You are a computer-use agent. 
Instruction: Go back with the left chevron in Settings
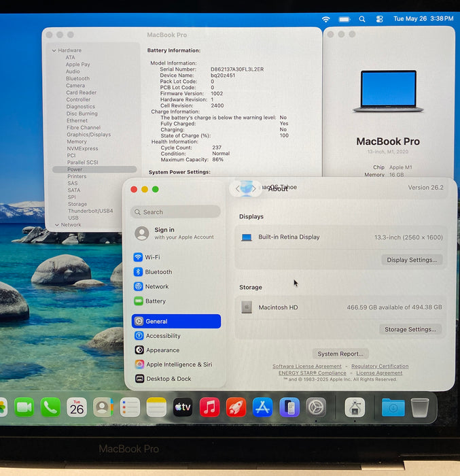pyautogui.click(x=238, y=188)
